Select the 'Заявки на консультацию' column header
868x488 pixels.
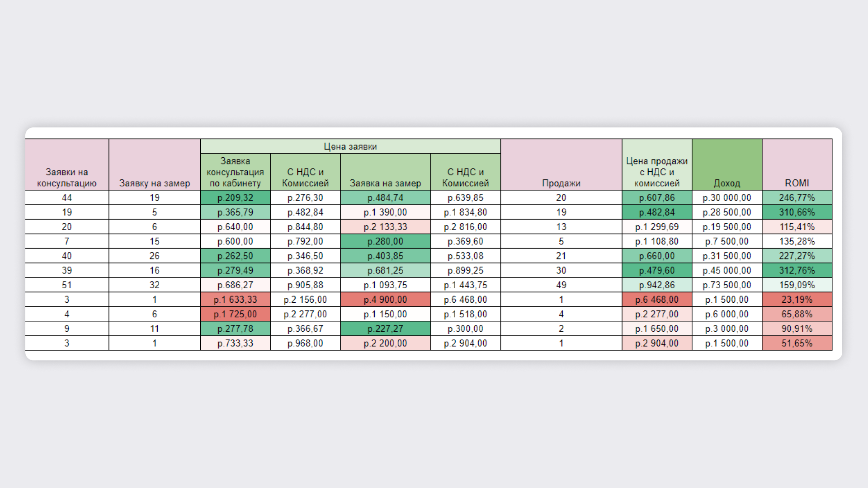[67, 164]
